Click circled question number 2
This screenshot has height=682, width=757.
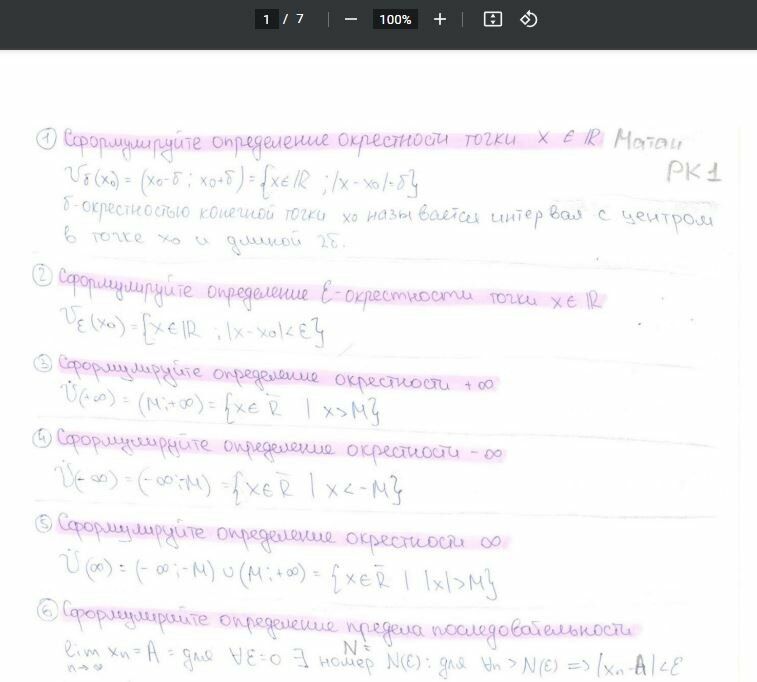pyautogui.click(x=42, y=276)
